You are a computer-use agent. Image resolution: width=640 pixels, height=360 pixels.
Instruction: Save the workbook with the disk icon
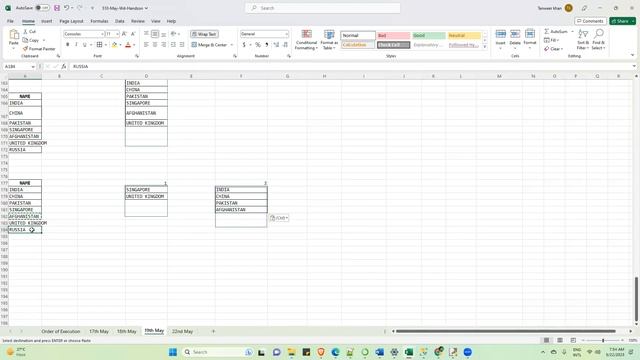(x=57, y=8)
